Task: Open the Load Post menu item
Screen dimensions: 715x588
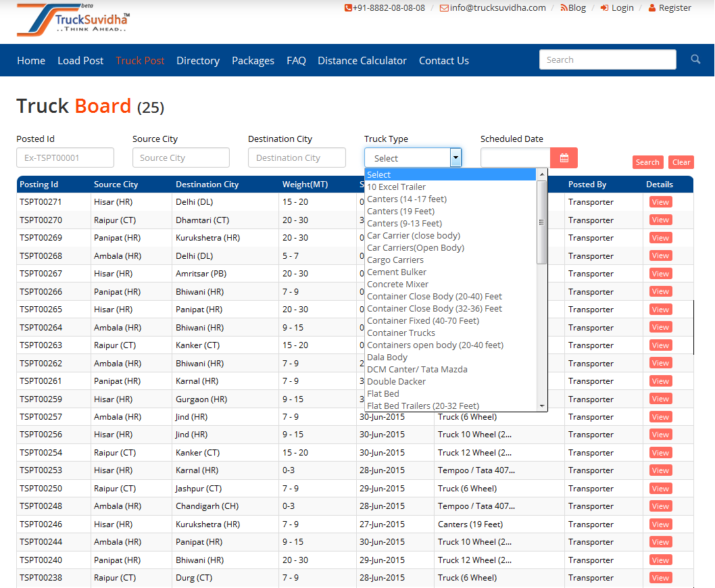Action: pos(80,61)
